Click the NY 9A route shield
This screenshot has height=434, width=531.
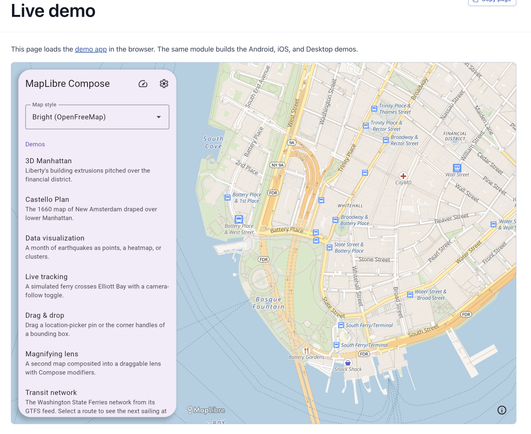coord(277,165)
